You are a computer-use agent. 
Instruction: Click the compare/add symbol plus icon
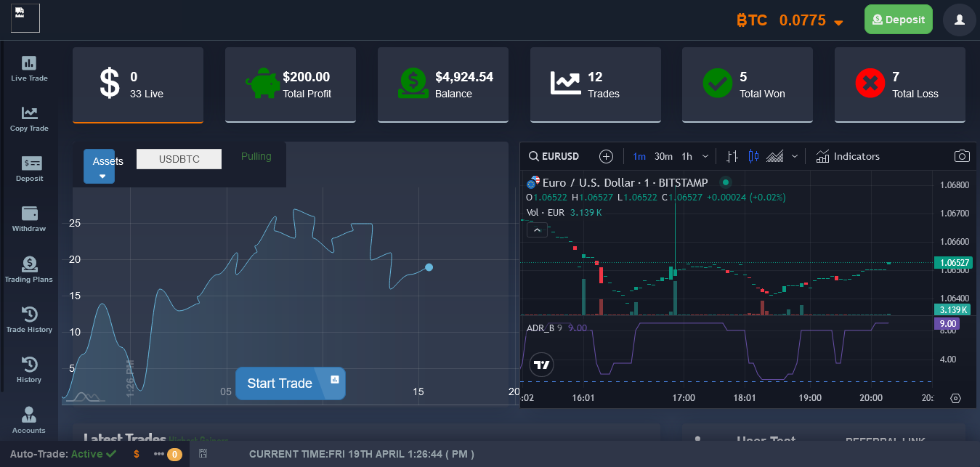click(606, 156)
